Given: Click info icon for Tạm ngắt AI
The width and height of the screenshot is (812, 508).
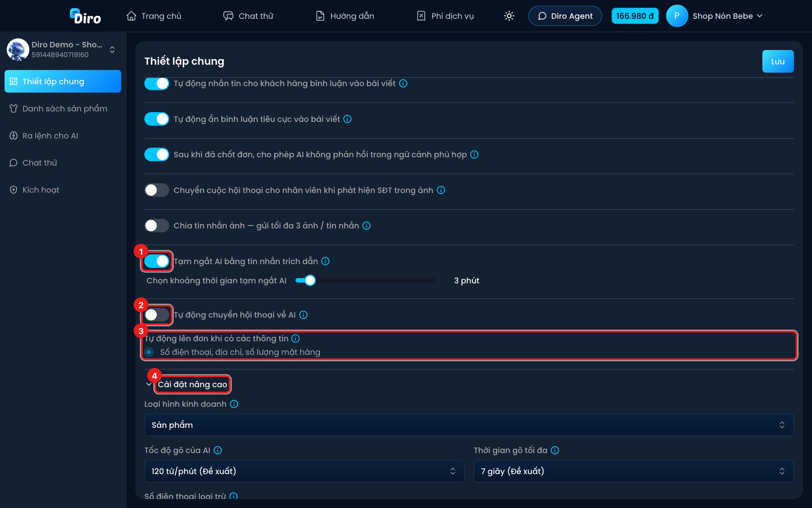Looking at the screenshot, I should coord(325,261).
